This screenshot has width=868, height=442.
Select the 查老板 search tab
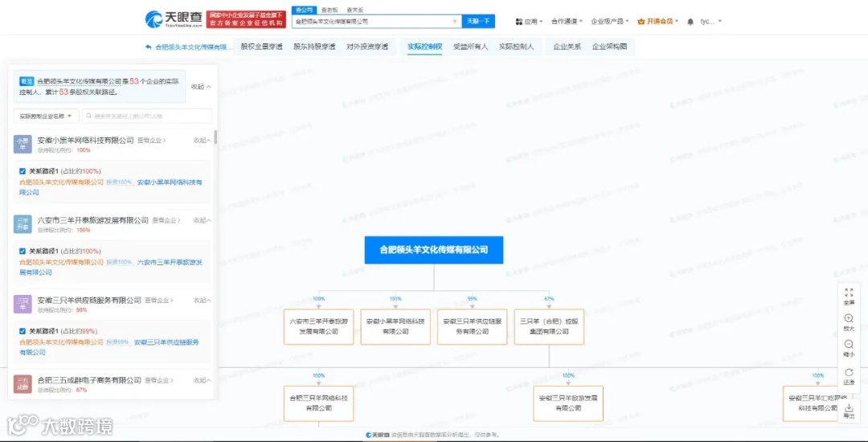(x=330, y=10)
